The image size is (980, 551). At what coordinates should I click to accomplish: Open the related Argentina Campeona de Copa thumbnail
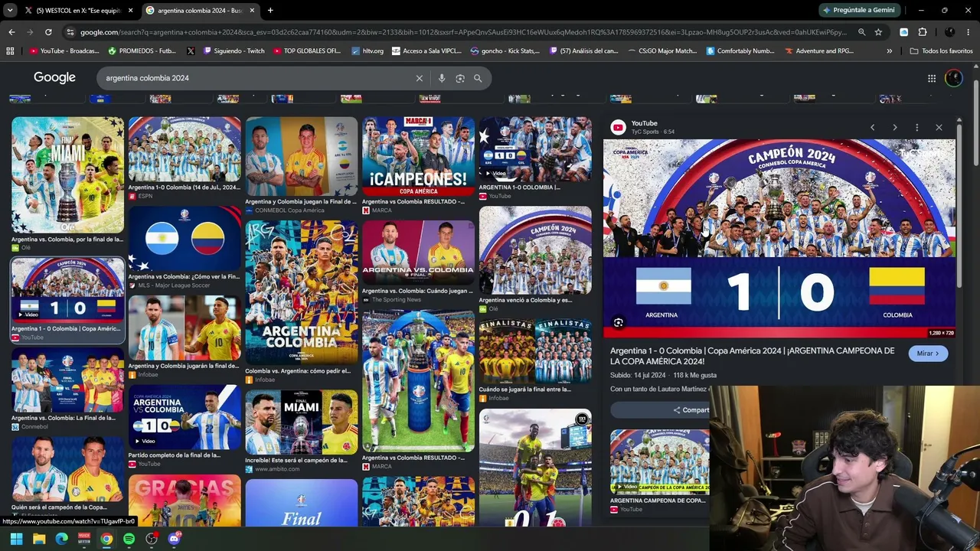pos(660,462)
